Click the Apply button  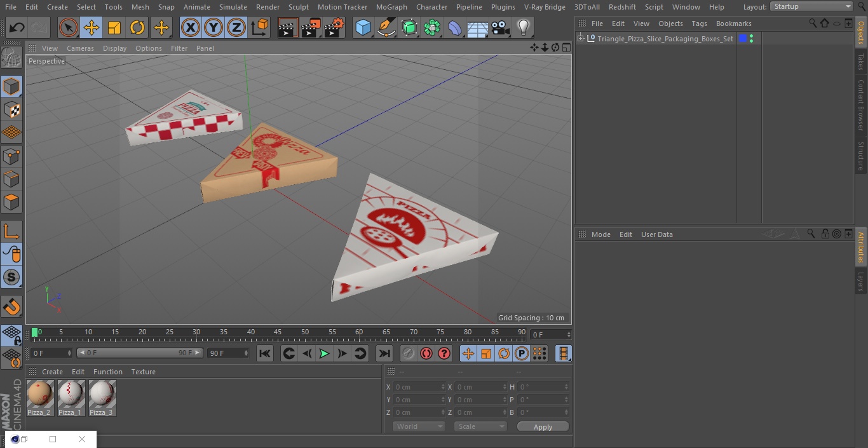(543, 427)
